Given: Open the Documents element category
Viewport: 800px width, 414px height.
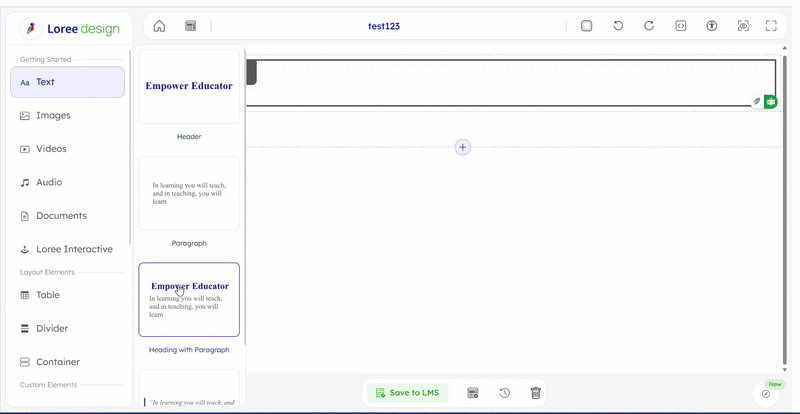Looking at the screenshot, I should [x=67, y=216].
